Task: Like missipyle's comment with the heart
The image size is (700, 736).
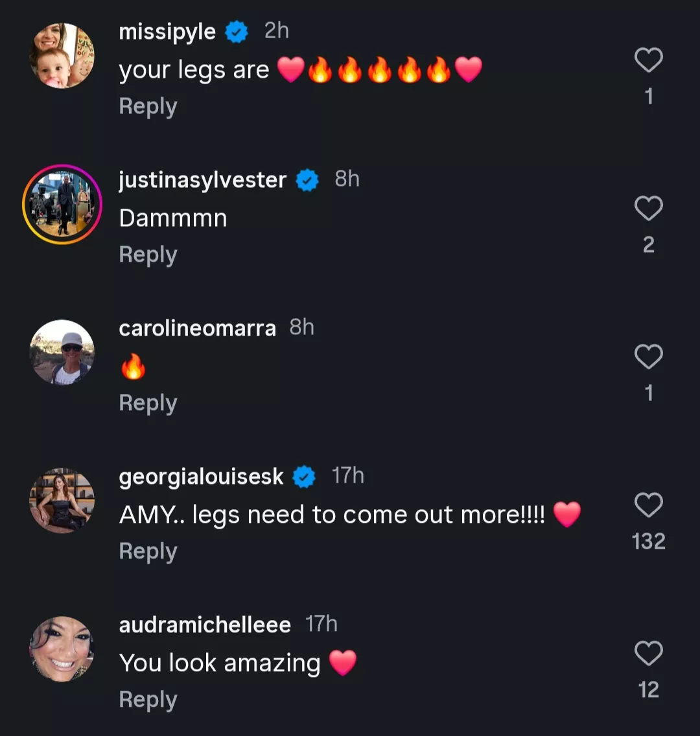Action: (648, 60)
